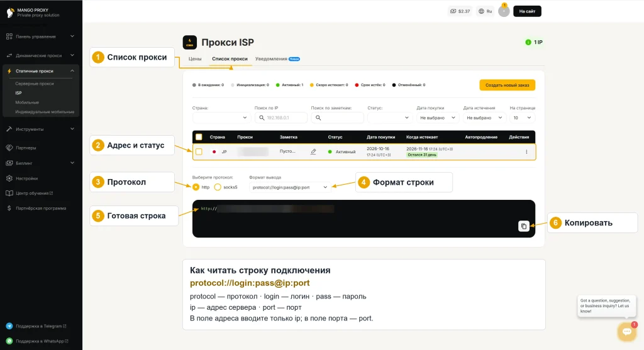Open the Статус dropdown filter
Viewport: 644px width, 350px height.
point(390,118)
